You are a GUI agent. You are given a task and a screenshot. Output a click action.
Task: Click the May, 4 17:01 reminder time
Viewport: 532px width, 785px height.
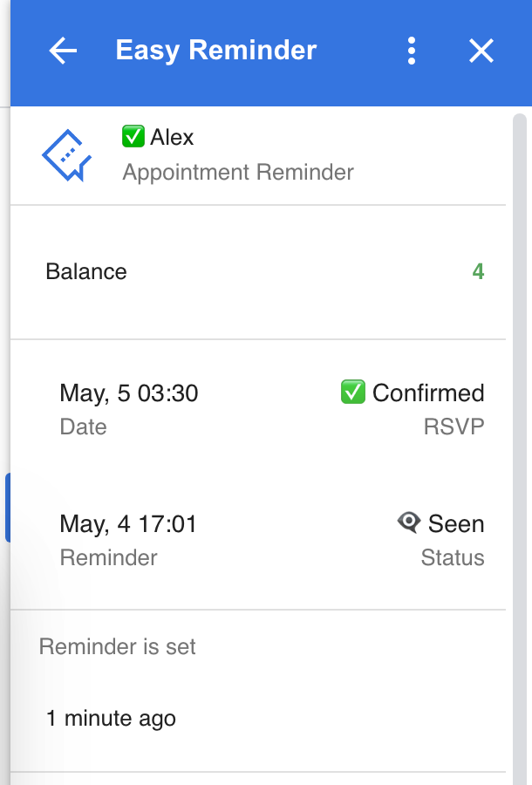128,524
